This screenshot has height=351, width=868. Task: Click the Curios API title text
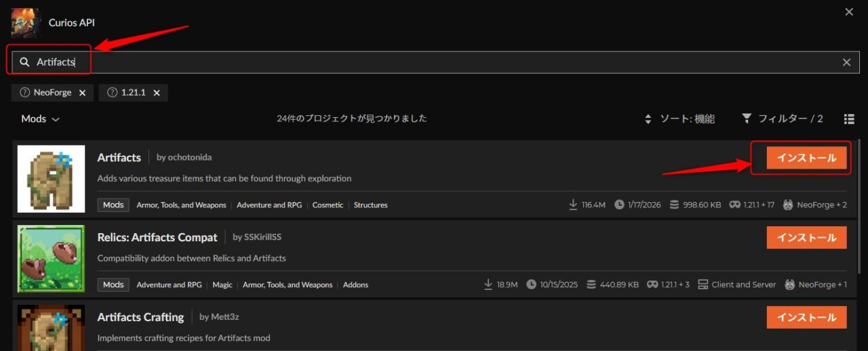72,22
